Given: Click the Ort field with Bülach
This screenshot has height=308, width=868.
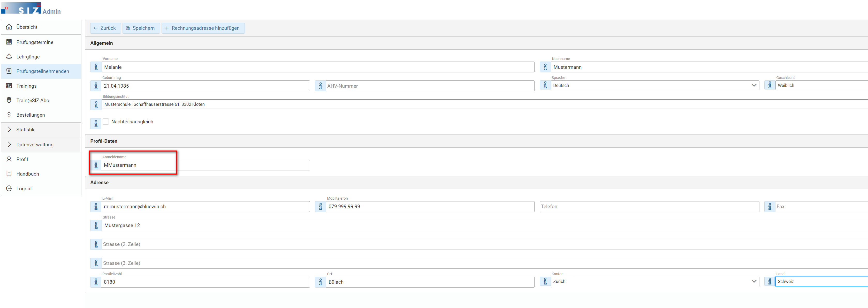Looking at the screenshot, I should tap(430, 282).
